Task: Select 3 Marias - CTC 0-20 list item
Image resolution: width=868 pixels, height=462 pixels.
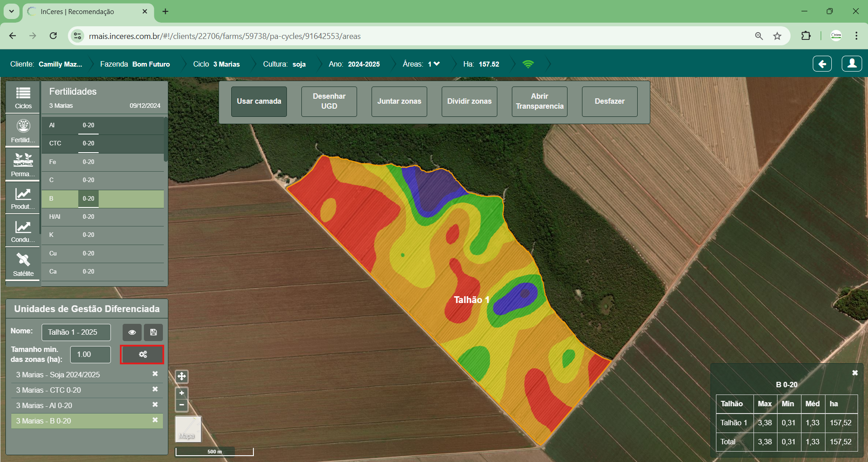Action: 87,390
